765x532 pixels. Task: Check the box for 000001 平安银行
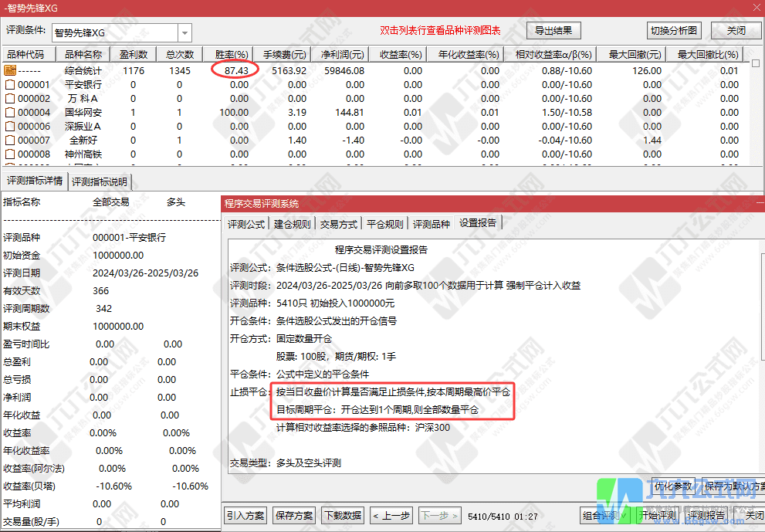pos(10,84)
